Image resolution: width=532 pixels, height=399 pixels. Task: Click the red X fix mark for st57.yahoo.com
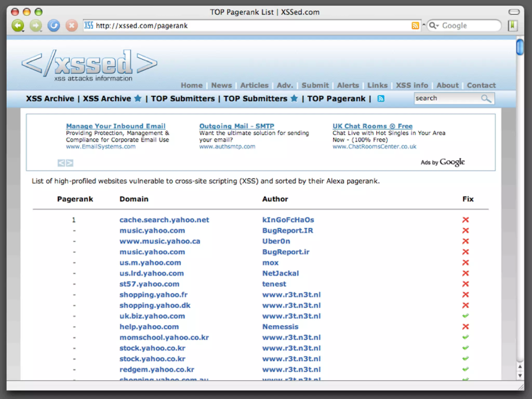pyautogui.click(x=465, y=284)
